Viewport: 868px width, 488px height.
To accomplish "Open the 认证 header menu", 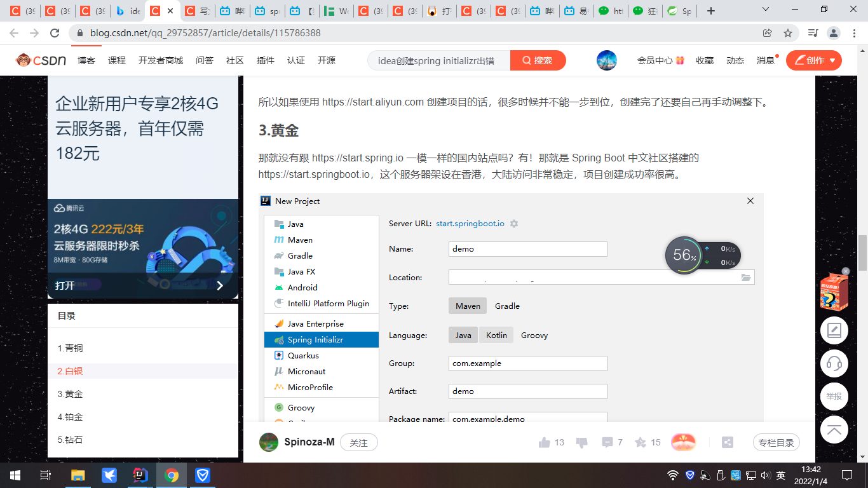I will 296,60.
